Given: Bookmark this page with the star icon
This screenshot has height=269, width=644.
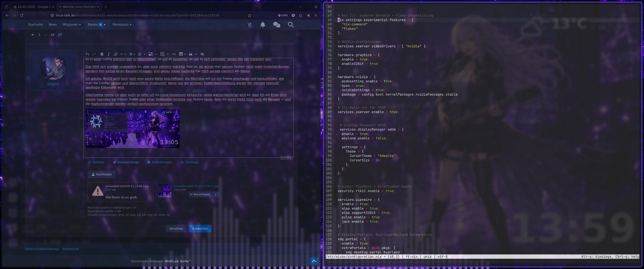Looking at the screenshot, I should pyautogui.click(x=250, y=15).
